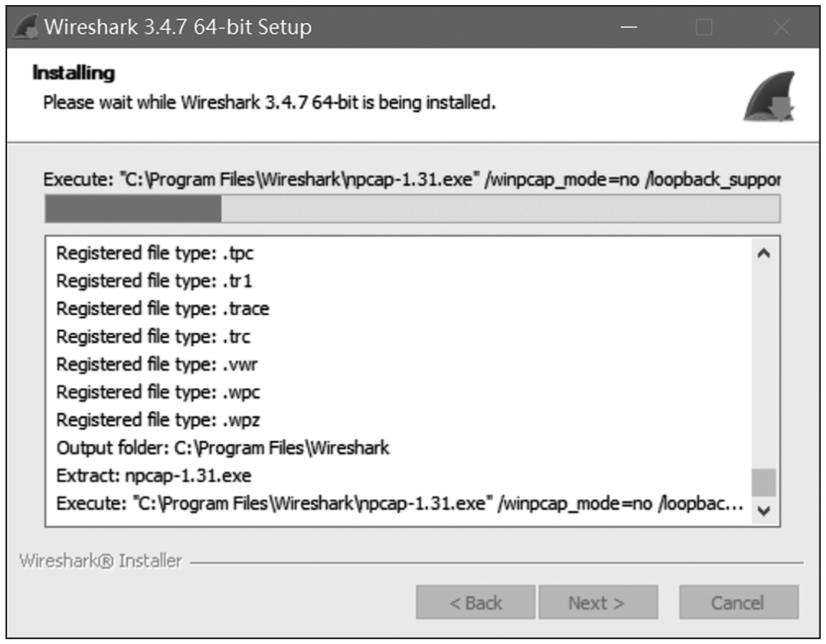Click the maximize button in title bar
Viewport: 826px width, 644px height.
[x=704, y=28]
